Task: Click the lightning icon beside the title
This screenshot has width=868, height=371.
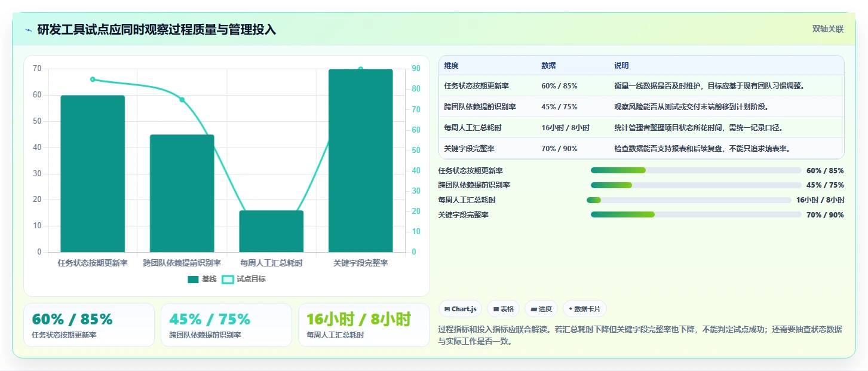Action: point(29,30)
